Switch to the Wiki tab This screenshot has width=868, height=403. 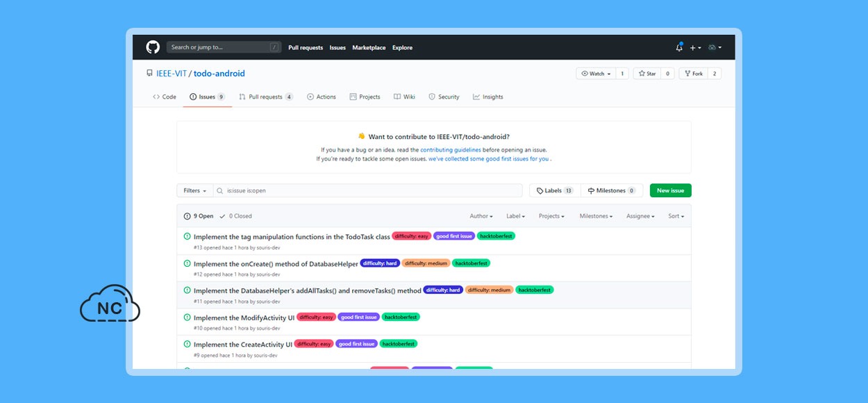point(404,97)
